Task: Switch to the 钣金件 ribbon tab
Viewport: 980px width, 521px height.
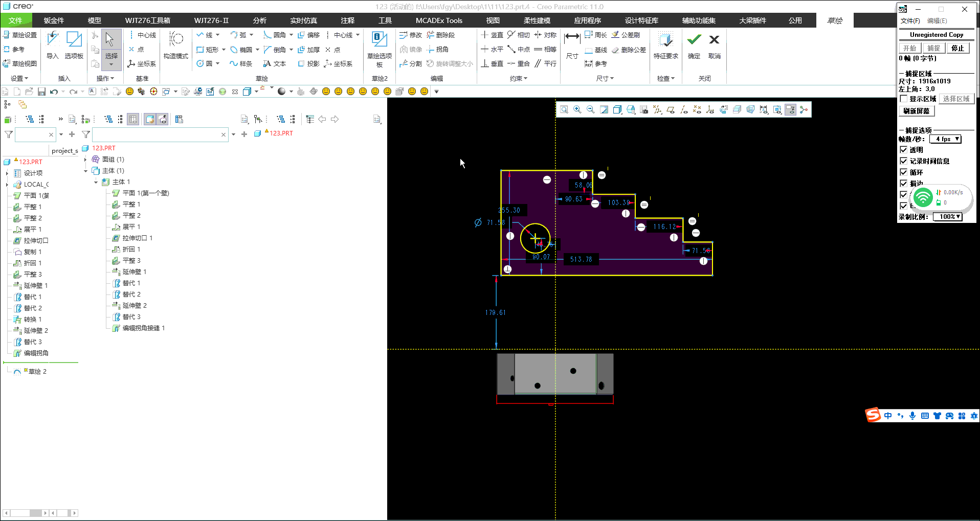Action: (54, 20)
